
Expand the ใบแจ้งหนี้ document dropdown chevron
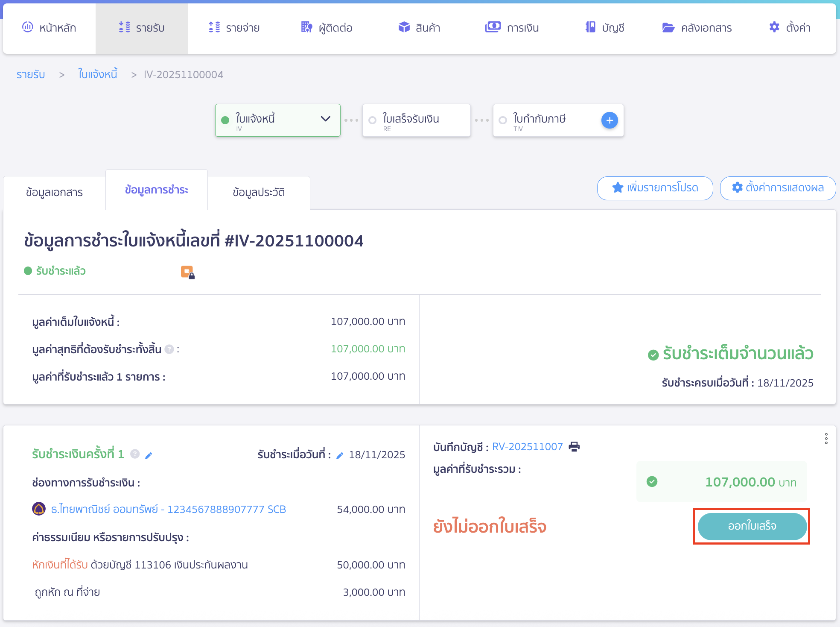point(326,119)
